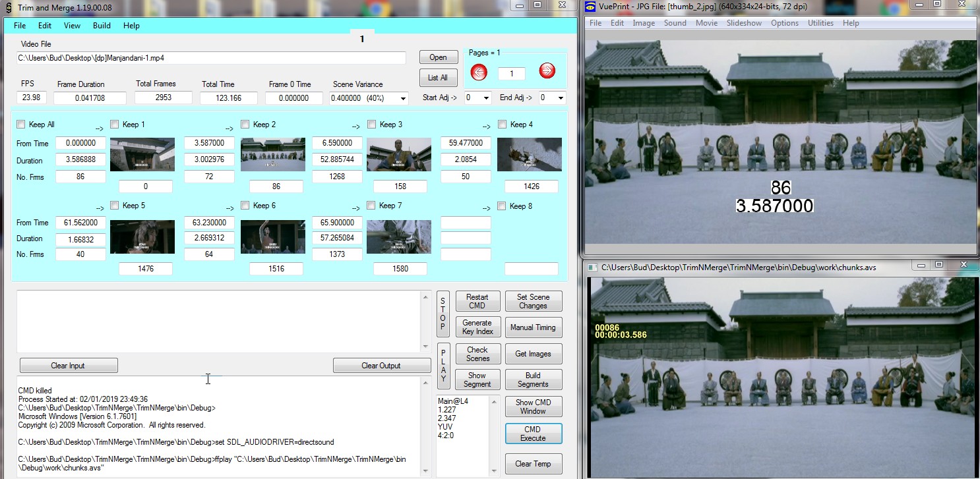The height and width of the screenshot is (479, 980).
Task: Open the File menu in Trim and Merge
Action: [20, 26]
